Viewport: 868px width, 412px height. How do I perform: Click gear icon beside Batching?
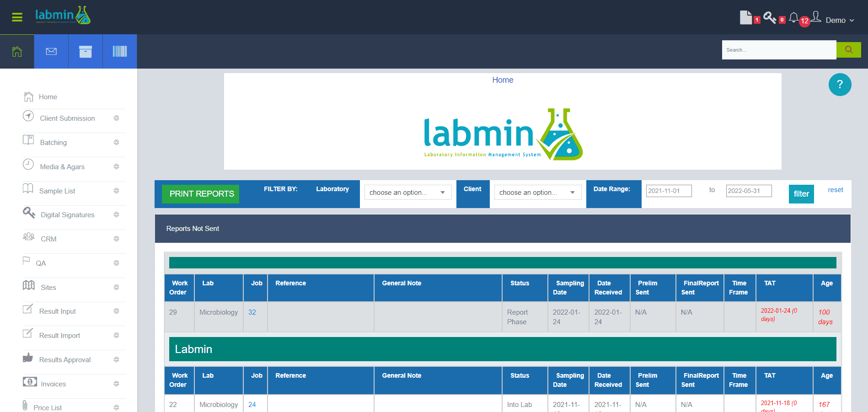click(x=117, y=142)
